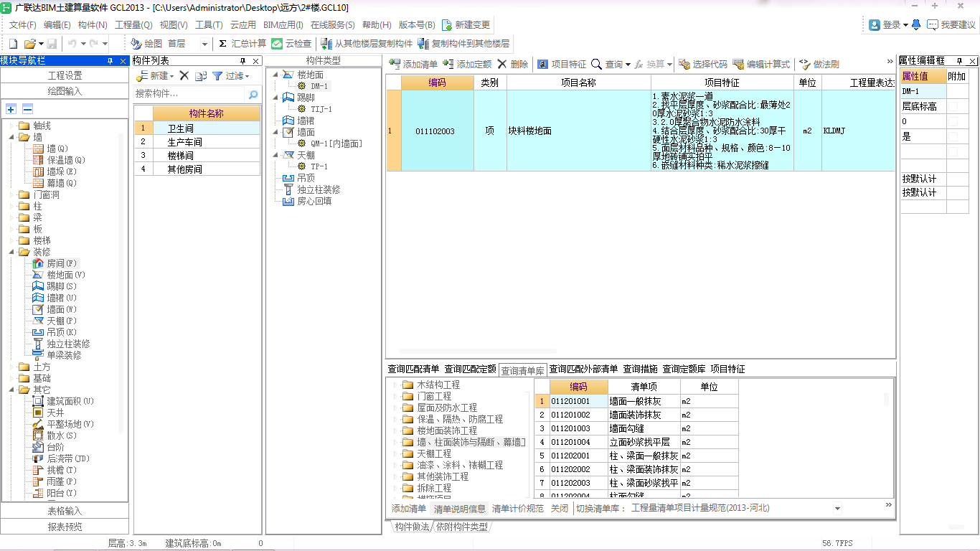This screenshot has width=980, height=551.
Task: Start the 云检查 cloud check
Action: pos(291,44)
